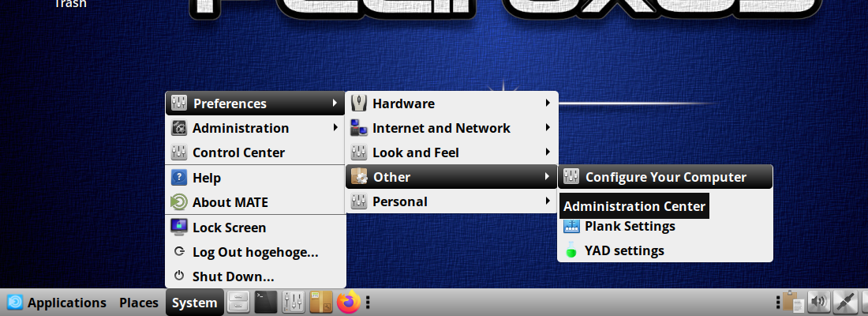Expand the Look and Feel category
Screen dimensions: 868x316
click(451, 152)
